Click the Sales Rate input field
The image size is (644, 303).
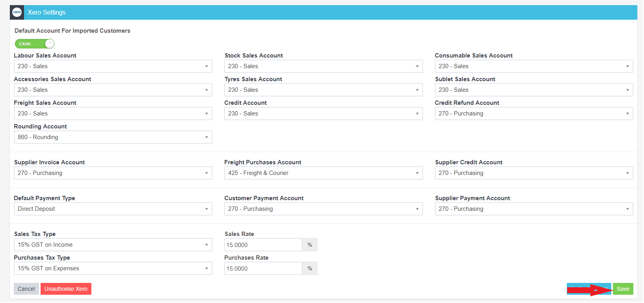(x=263, y=245)
